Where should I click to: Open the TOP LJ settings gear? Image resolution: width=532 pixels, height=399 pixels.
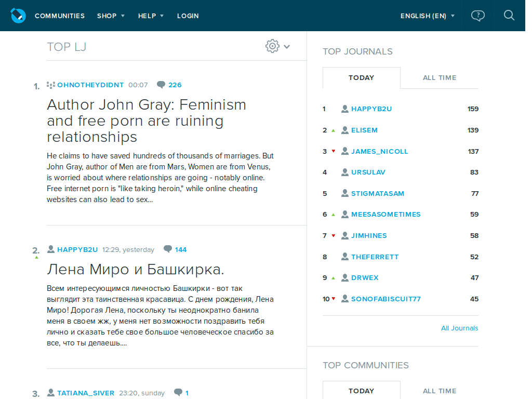(x=272, y=46)
